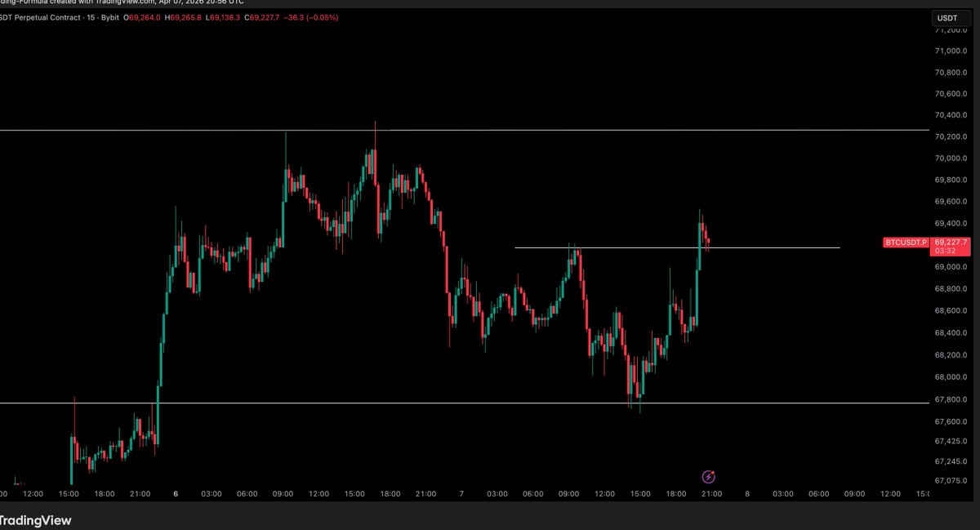The height and width of the screenshot is (530, 980).
Task: Click the 70,400.0 price axis label
Action: (x=951, y=116)
